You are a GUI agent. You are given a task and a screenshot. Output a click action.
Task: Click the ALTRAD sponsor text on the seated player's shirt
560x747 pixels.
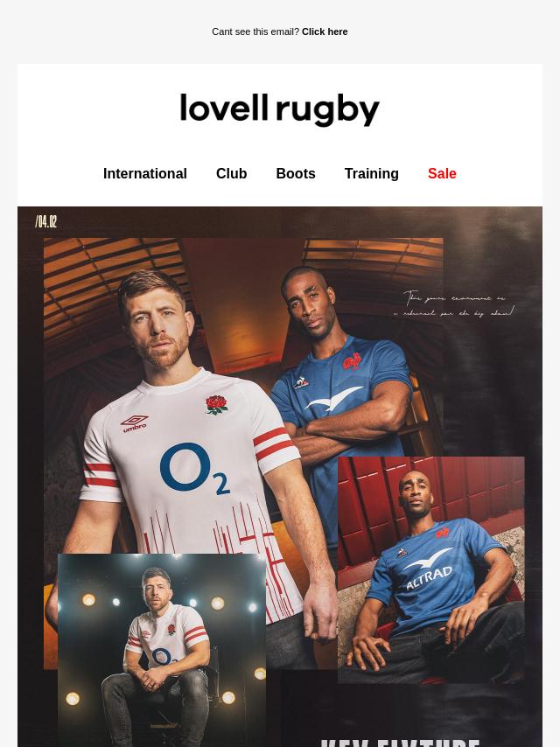click(430, 577)
